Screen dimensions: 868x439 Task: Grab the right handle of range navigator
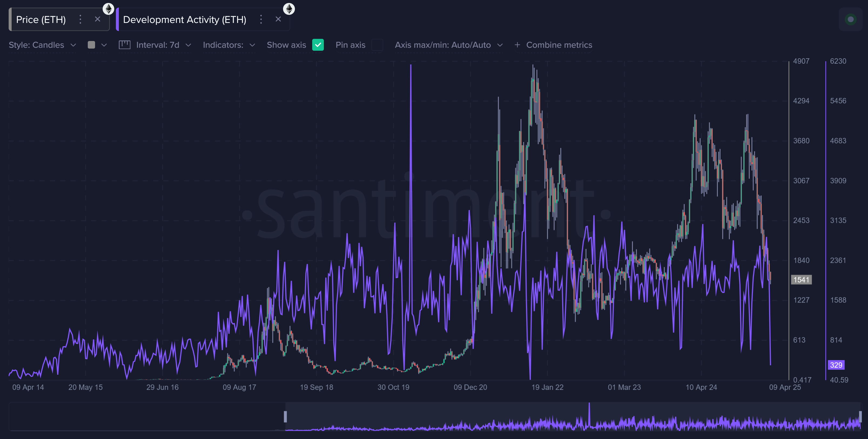coord(860,417)
